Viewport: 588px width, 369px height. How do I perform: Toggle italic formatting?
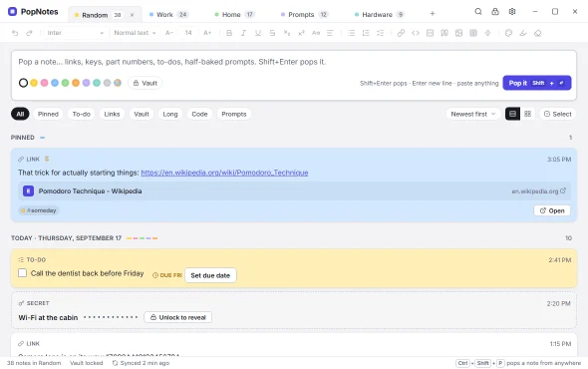(x=243, y=33)
